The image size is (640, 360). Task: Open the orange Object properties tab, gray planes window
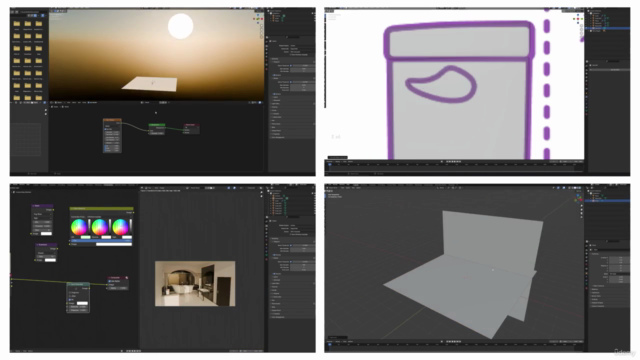(x=587, y=273)
